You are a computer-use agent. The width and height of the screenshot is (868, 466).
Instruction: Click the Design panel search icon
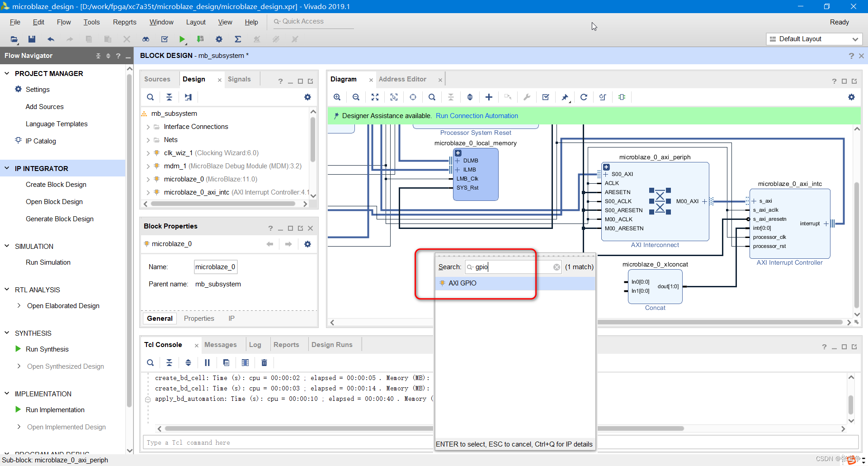[x=150, y=97]
